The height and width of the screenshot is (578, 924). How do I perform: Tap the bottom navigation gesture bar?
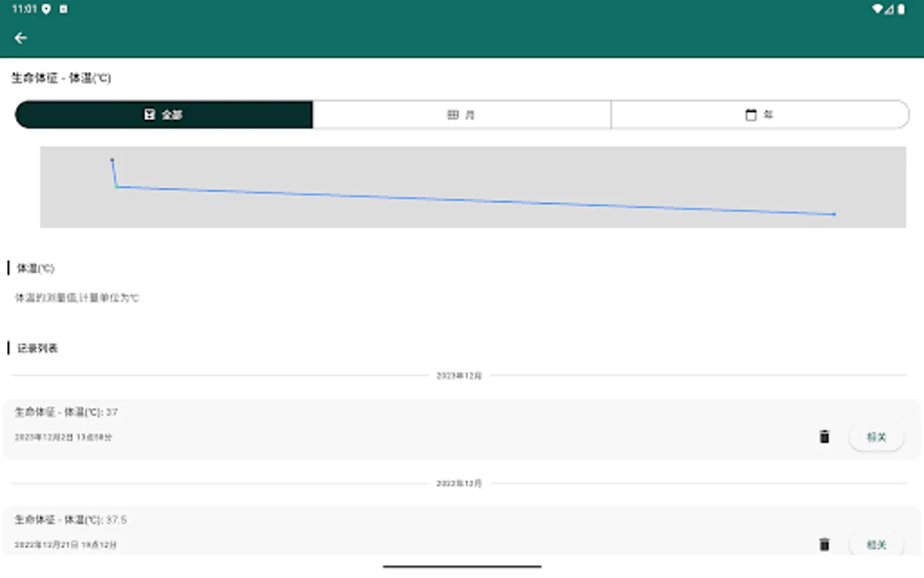(461, 566)
